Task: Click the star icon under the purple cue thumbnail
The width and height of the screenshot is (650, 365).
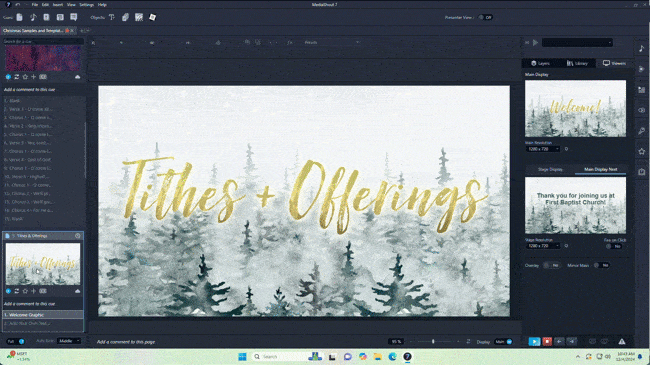Action: [x=25, y=77]
